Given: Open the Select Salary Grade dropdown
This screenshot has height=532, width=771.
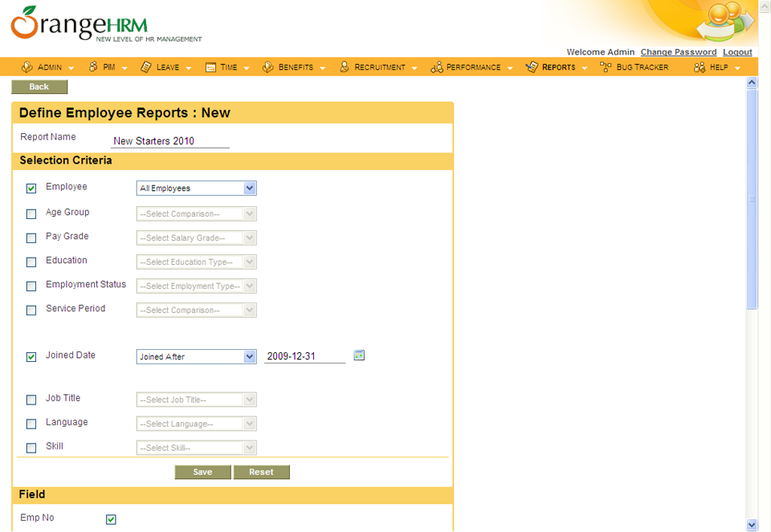Looking at the screenshot, I should click(x=196, y=238).
